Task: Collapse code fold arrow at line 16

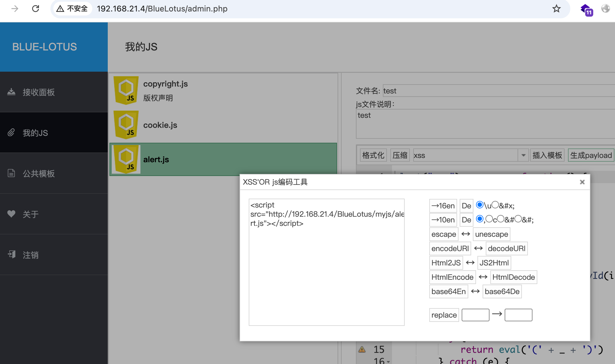Action: (x=388, y=362)
